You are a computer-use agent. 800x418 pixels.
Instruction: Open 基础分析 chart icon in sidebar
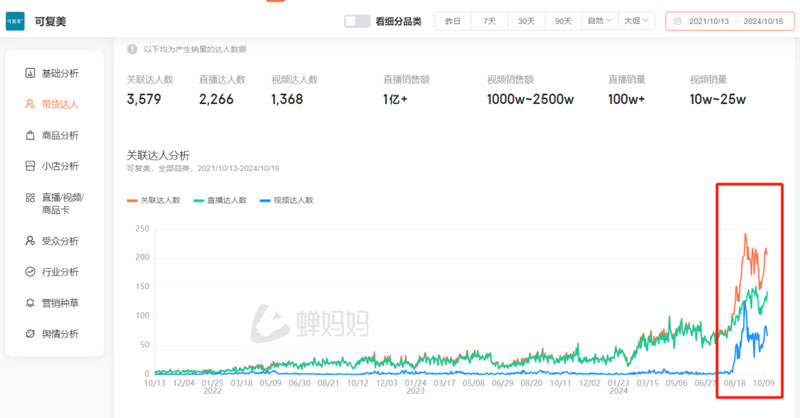point(31,73)
